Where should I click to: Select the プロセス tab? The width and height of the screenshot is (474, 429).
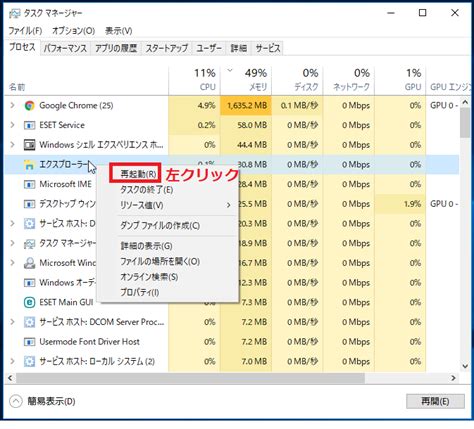(22, 48)
